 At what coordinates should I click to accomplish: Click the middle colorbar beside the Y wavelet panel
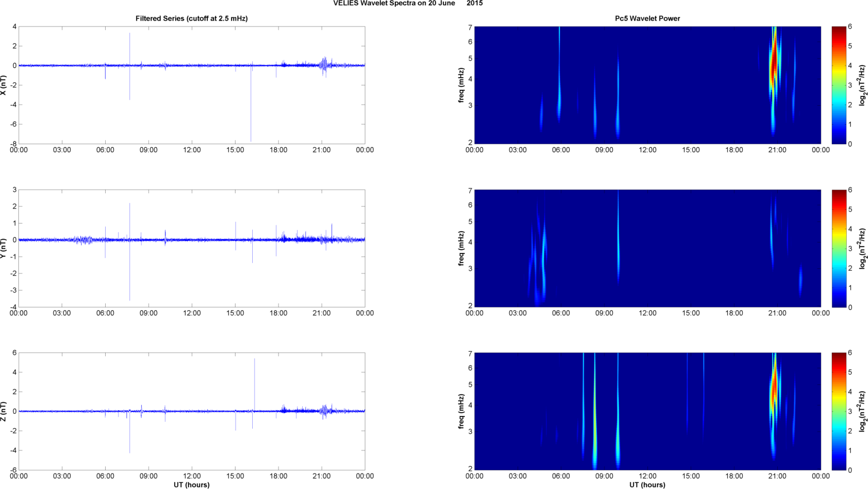click(x=839, y=248)
